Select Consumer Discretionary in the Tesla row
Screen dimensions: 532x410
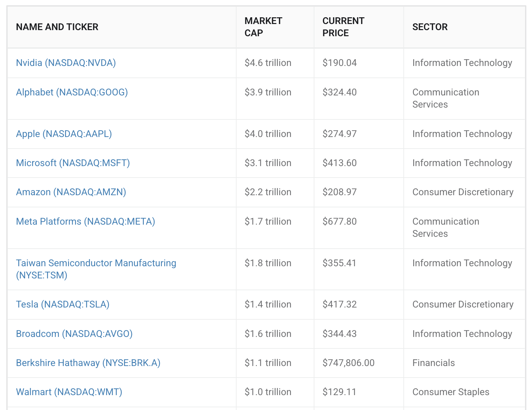(x=463, y=304)
